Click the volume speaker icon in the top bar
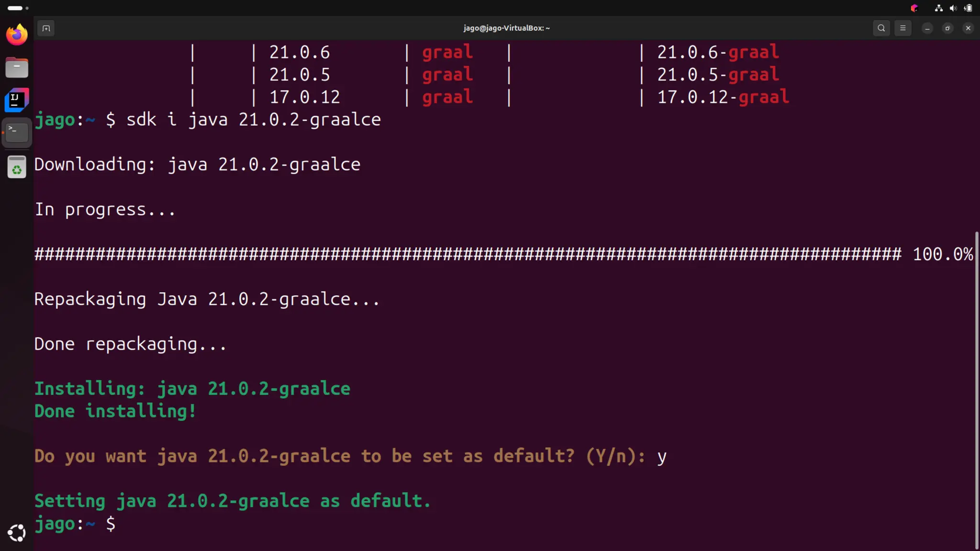980x551 pixels. pos(953,8)
